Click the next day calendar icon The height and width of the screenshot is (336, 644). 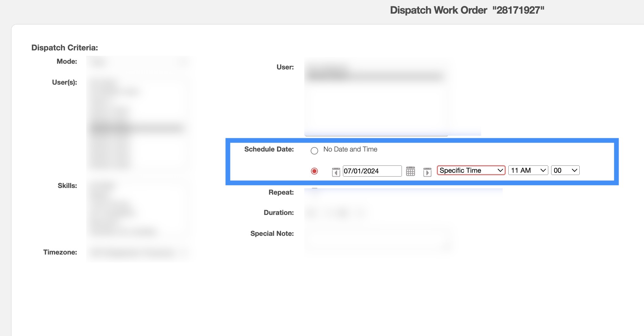click(427, 172)
